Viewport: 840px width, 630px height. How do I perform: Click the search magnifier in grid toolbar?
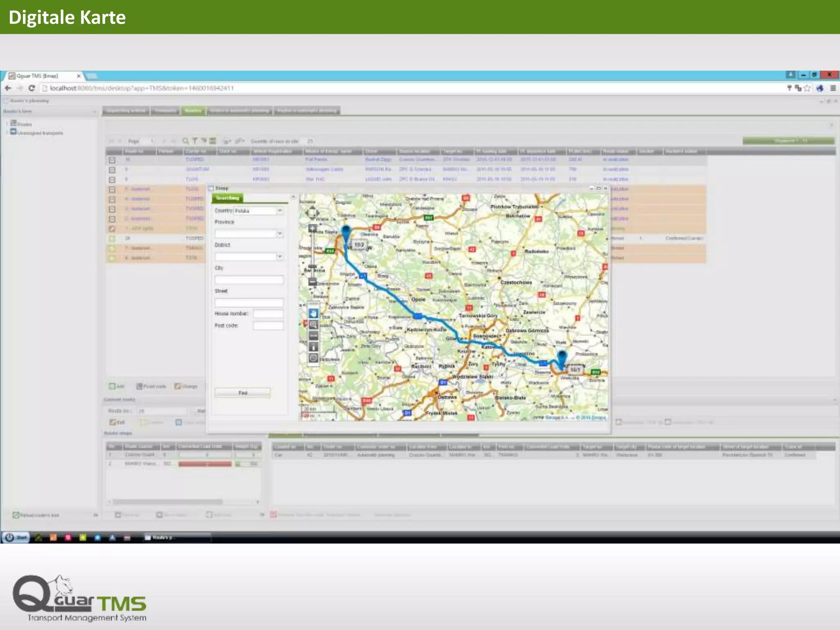(185, 141)
